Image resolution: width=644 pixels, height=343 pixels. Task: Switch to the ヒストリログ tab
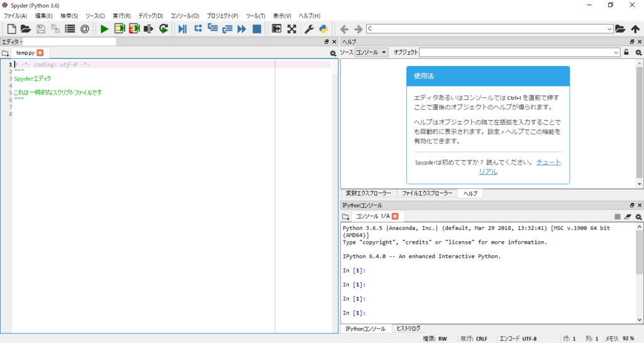(408, 329)
